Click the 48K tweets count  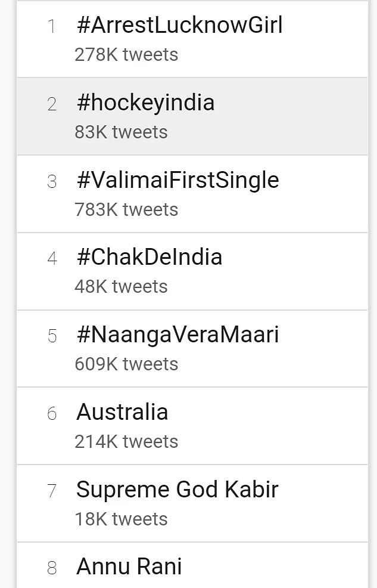click(x=121, y=287)
